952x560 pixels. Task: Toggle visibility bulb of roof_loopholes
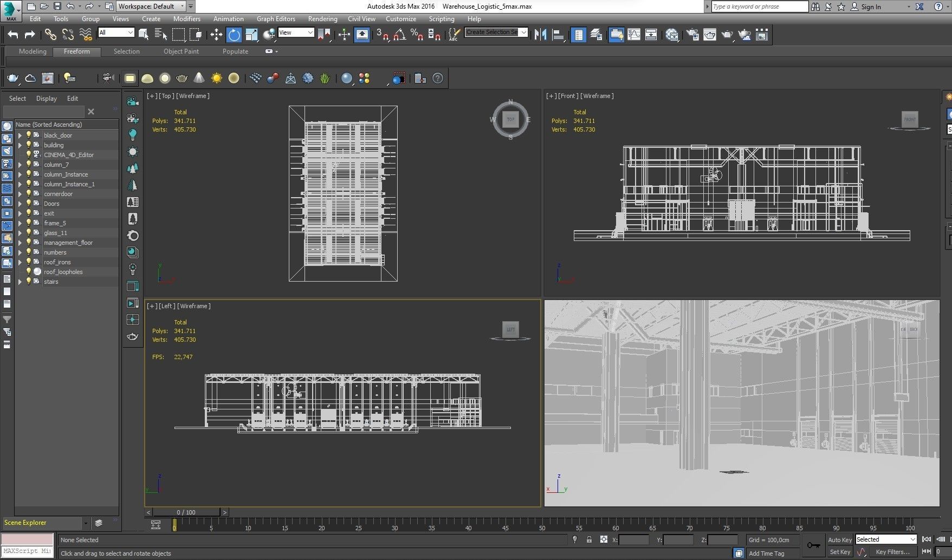coord(29,272)
